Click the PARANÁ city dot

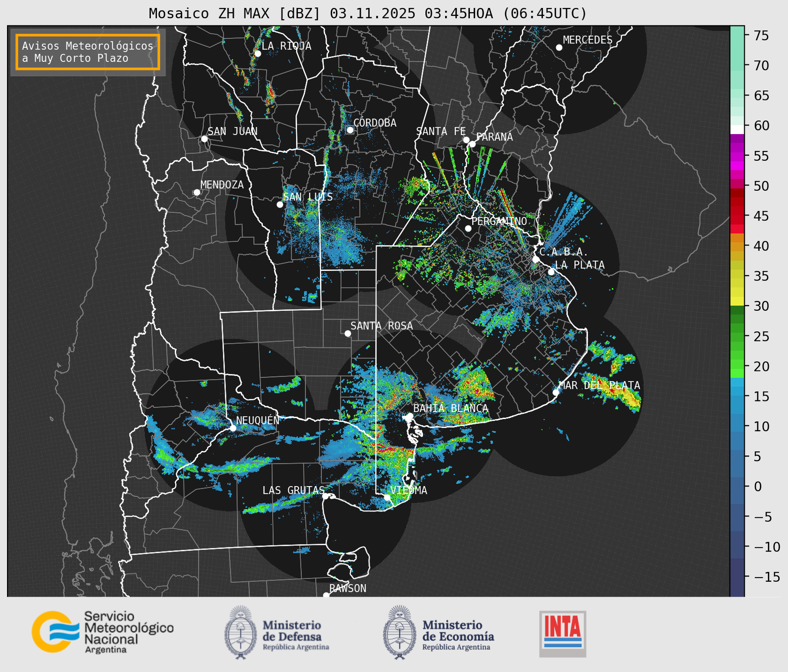pyautogui.click(x=472, y=144)
